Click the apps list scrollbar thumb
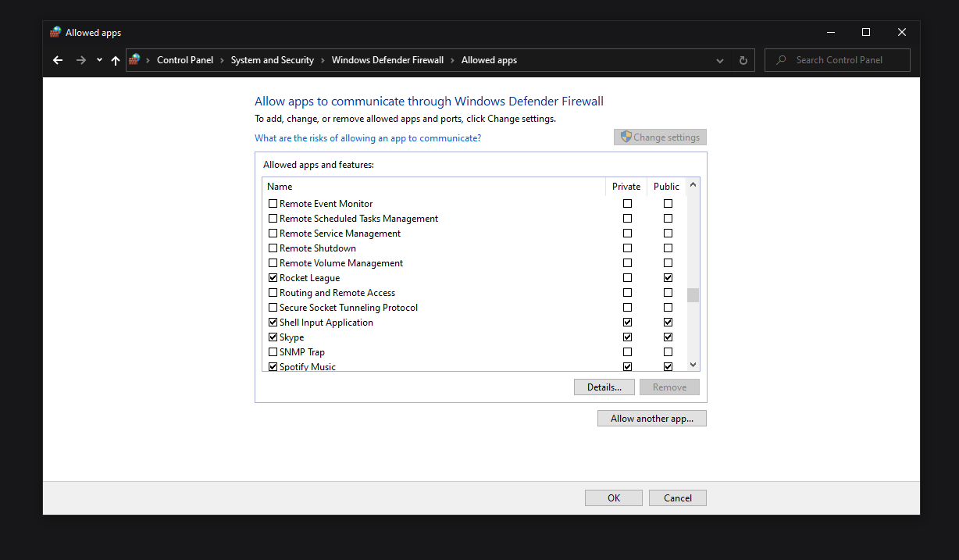The height and width of the screenshot is (560, 959). pos(693,294)
